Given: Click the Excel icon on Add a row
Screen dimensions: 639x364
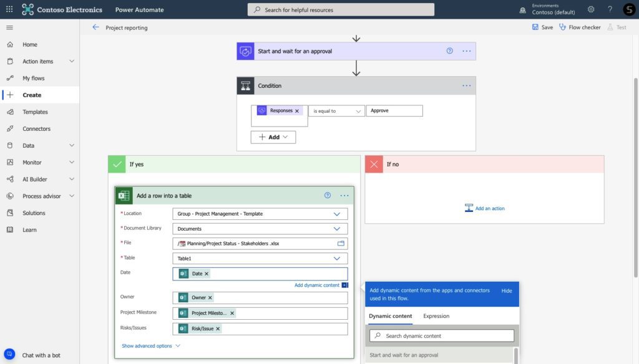Looking at the screenshot, I should (124, 196).
